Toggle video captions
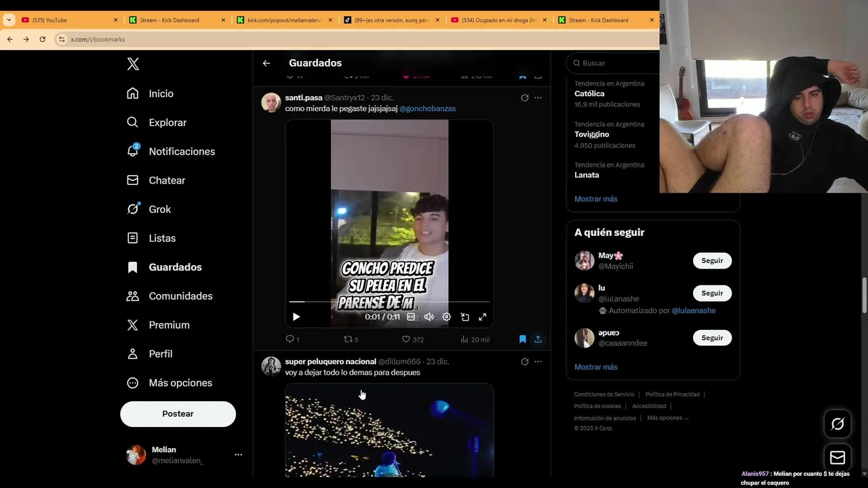868x488 pixels. (x=411, y=317)
